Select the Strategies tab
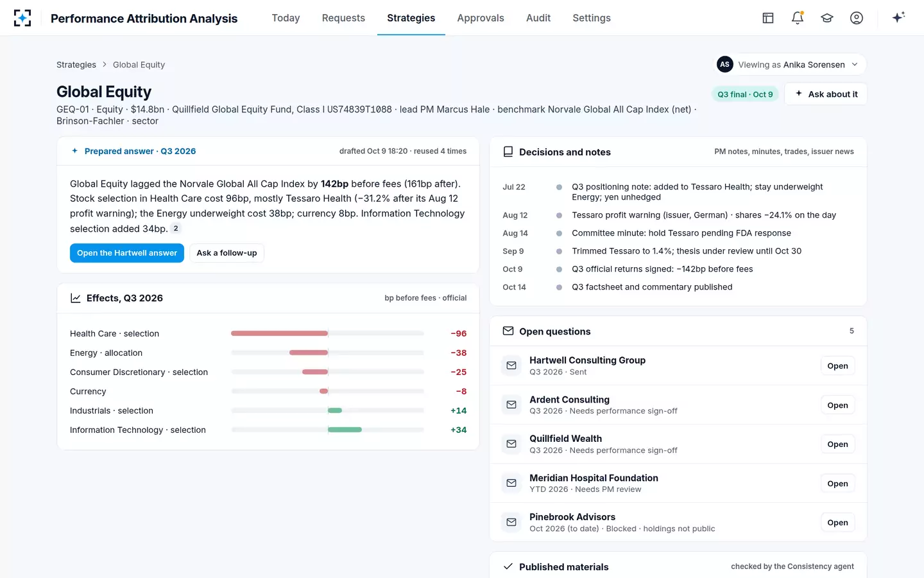This screenshot has height=578, width=924. click(x=411, y=18)
